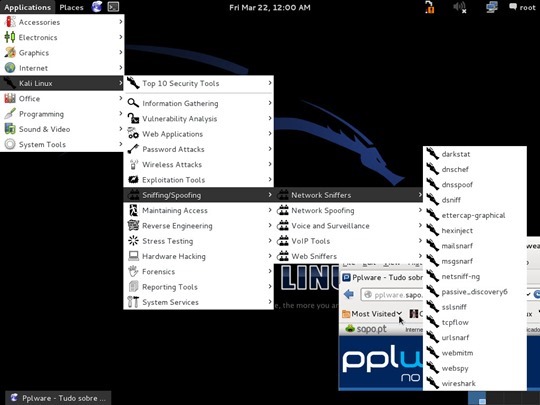Image resolution: width=540 pixels, height=405 pixels.
Task: Open the Web Sniffers submenu
Action: tap(349, 256)
